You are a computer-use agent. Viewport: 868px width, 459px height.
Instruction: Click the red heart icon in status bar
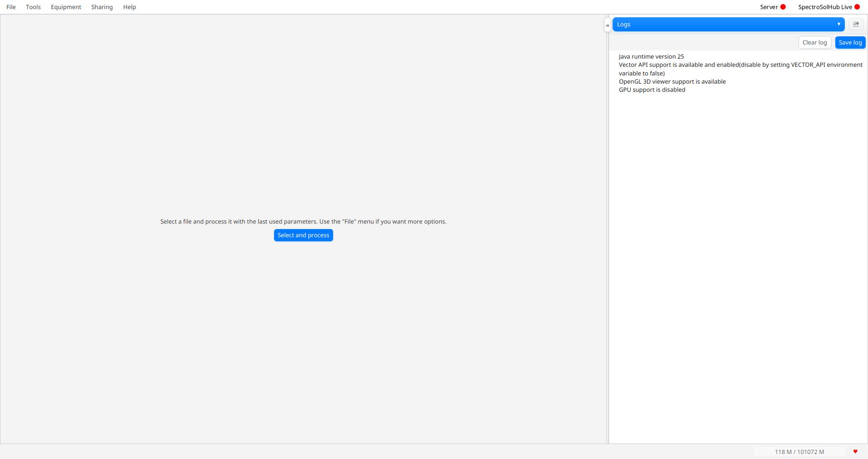tap(855, 451)
